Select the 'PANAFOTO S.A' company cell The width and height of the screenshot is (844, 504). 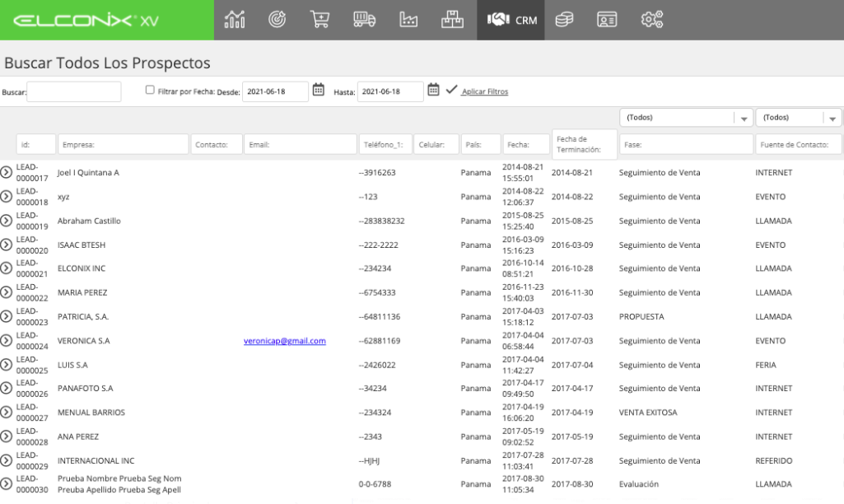[86, 388]
